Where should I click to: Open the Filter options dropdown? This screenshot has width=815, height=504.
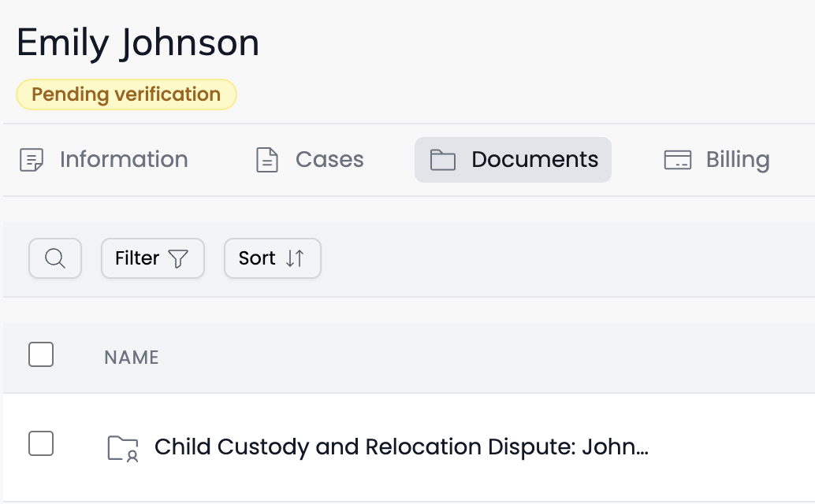[x=152, y=258]
